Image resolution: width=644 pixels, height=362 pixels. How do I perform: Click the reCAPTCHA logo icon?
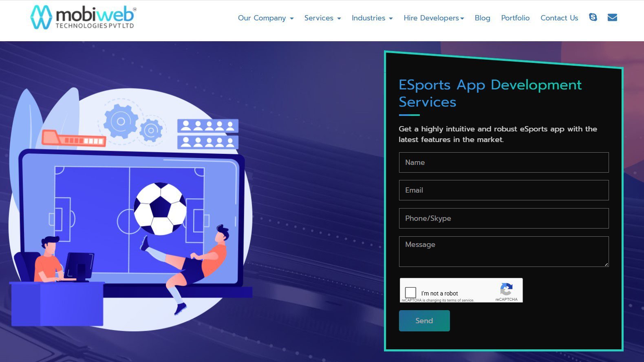(506, 289)
